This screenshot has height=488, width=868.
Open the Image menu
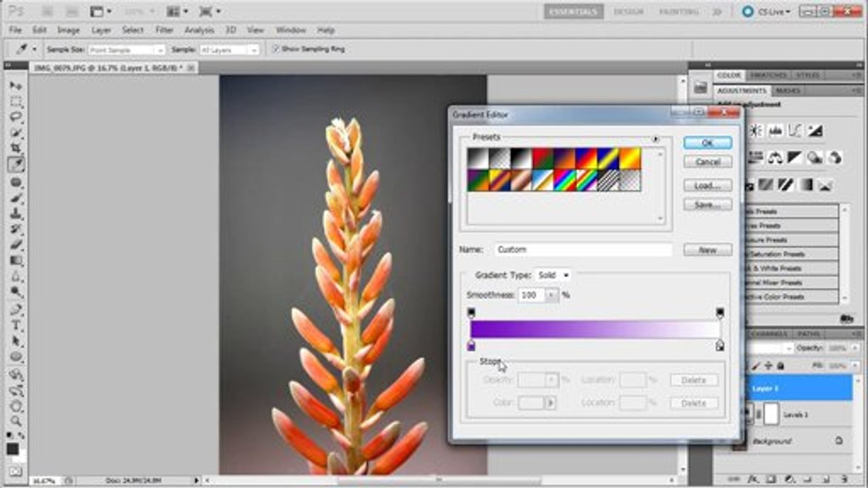[68, 30]
